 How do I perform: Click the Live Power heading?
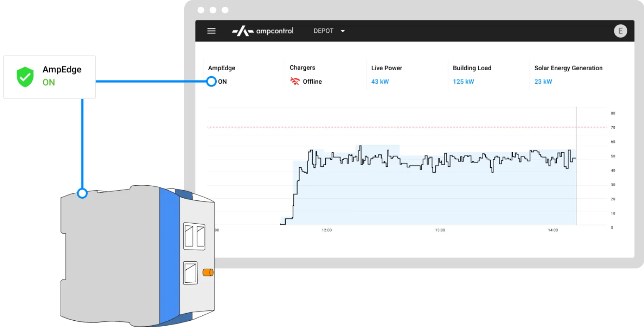[387, 68]
